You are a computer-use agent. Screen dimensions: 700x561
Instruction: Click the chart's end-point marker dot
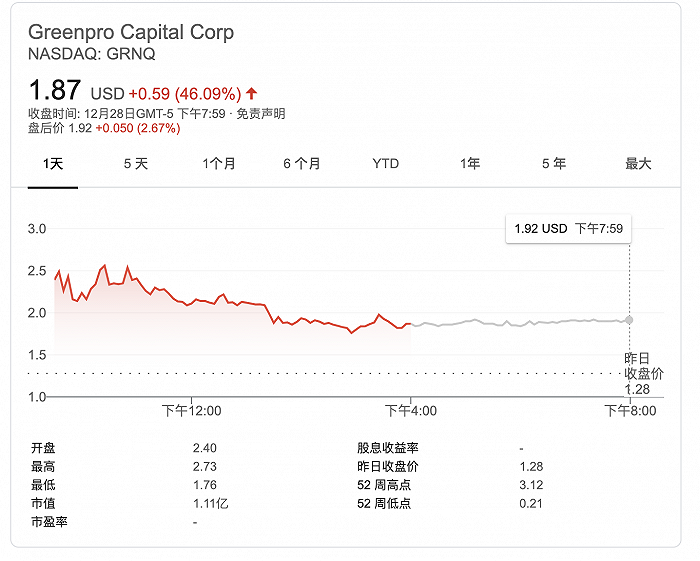tap(629, 320)
